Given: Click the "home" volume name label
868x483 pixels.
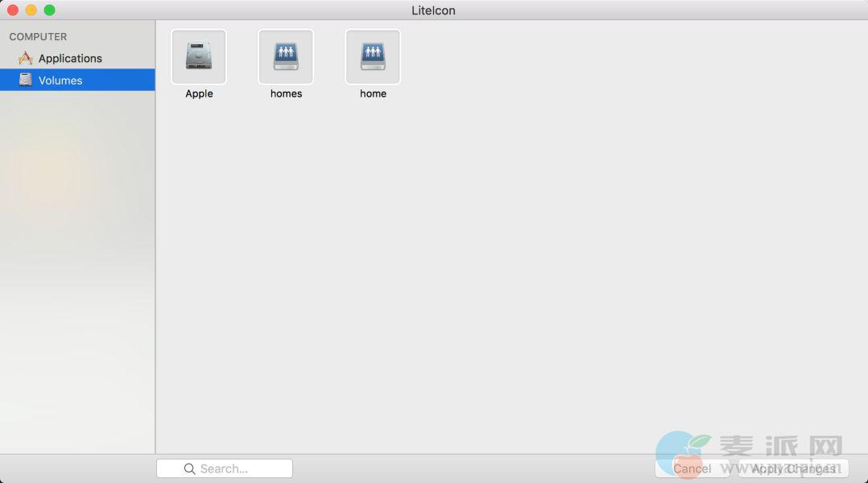Looking at the screenshot, I should coord(373,93).
